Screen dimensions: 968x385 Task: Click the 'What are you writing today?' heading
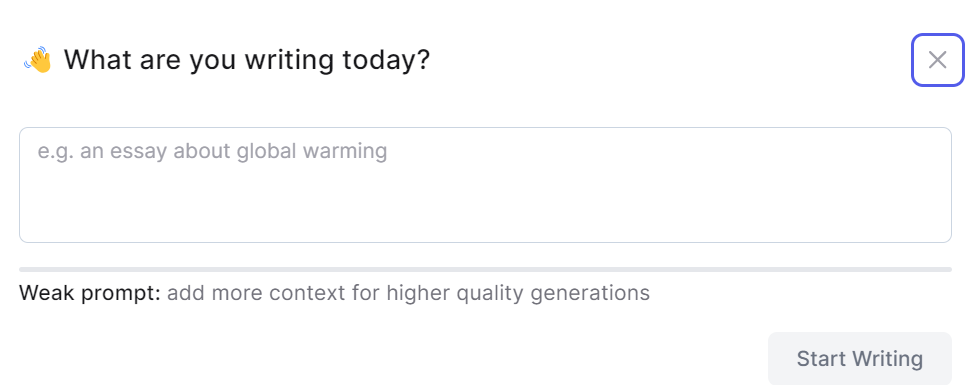tap(247, 60)
